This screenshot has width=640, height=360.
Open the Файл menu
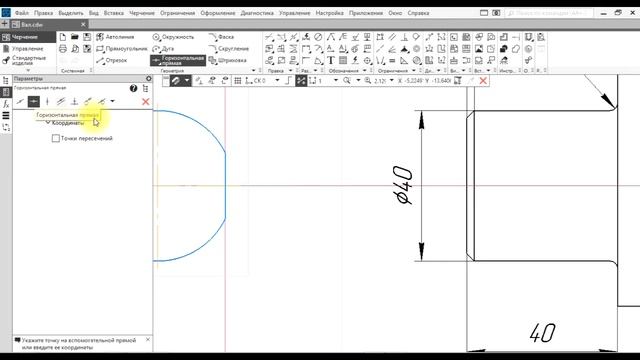(22, 13)
